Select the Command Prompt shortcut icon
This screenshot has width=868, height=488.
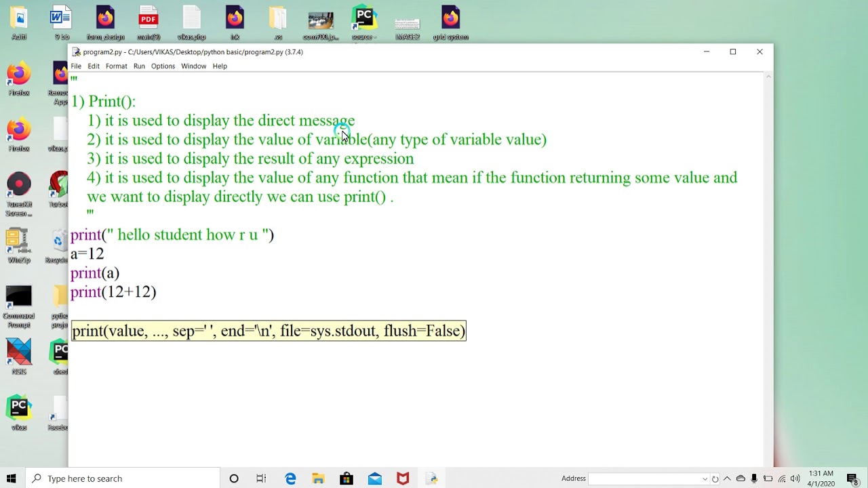(19, 306)
